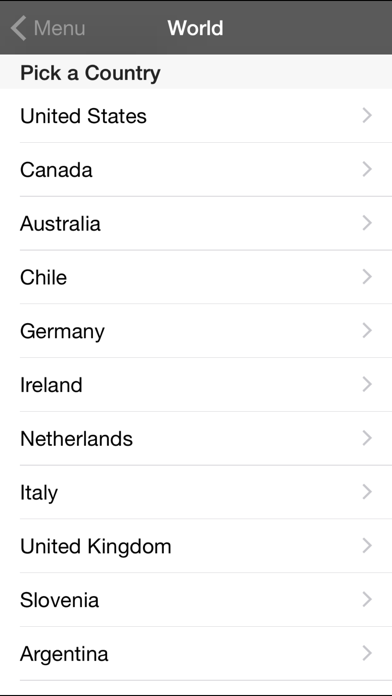Tap the arrow icon beside Argentina

coord(367,653)
